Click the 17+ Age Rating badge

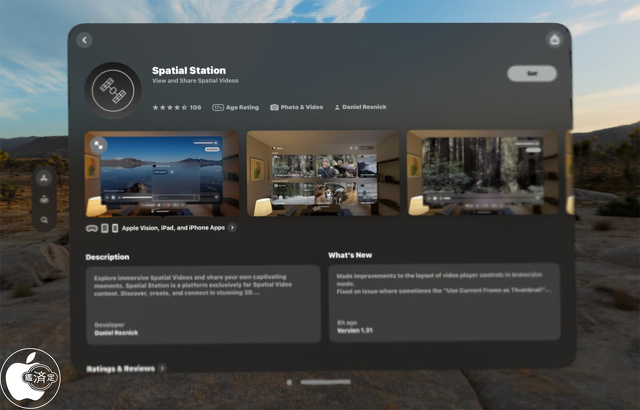click(235, 107)
